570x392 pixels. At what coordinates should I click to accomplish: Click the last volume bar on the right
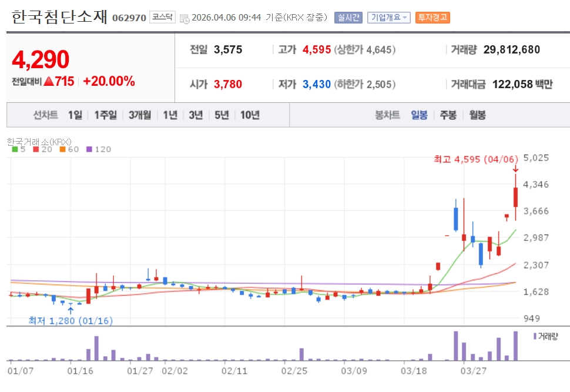(515, 346)
